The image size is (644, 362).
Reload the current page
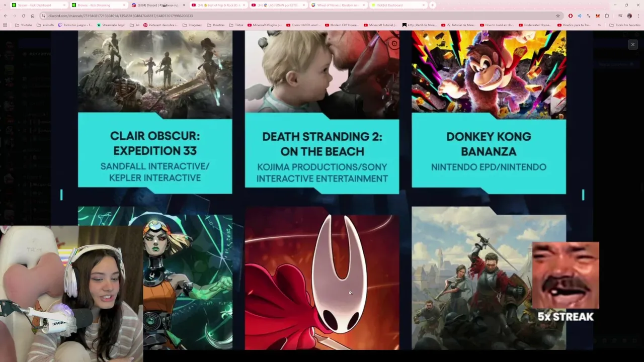tap(24, 16)
